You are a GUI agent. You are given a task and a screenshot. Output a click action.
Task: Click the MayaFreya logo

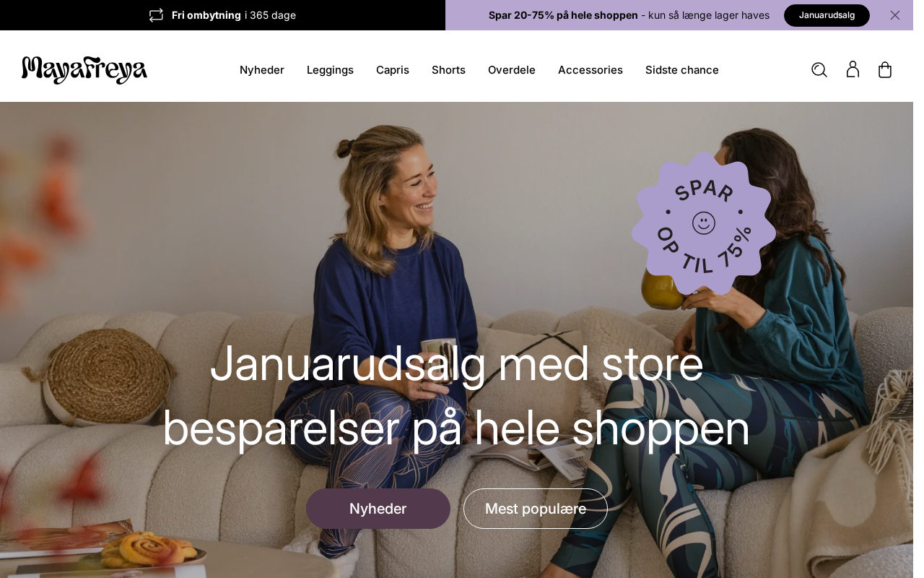click(84, 70)
